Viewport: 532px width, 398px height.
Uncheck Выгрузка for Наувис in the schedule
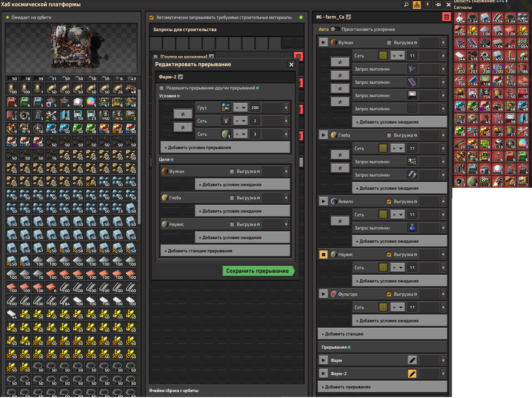point(389,254)
